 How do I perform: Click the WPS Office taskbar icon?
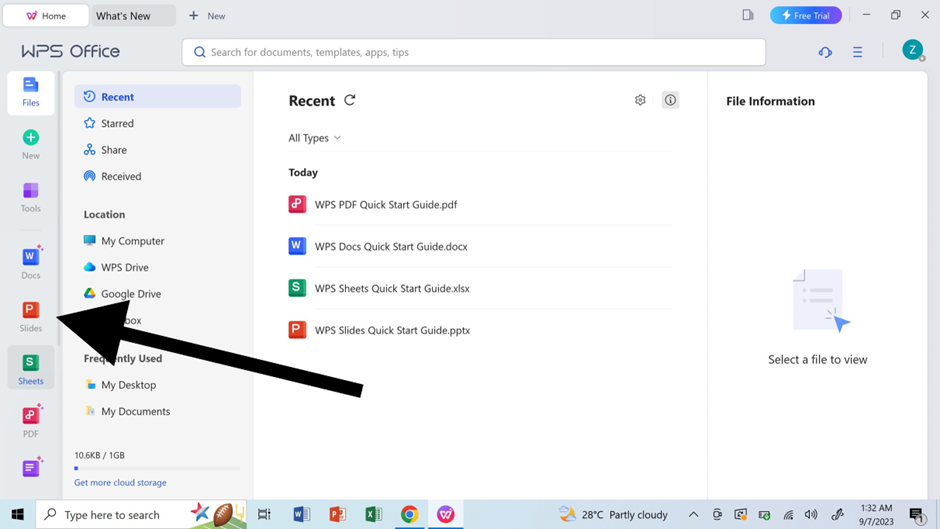click(x=445, y=515)
